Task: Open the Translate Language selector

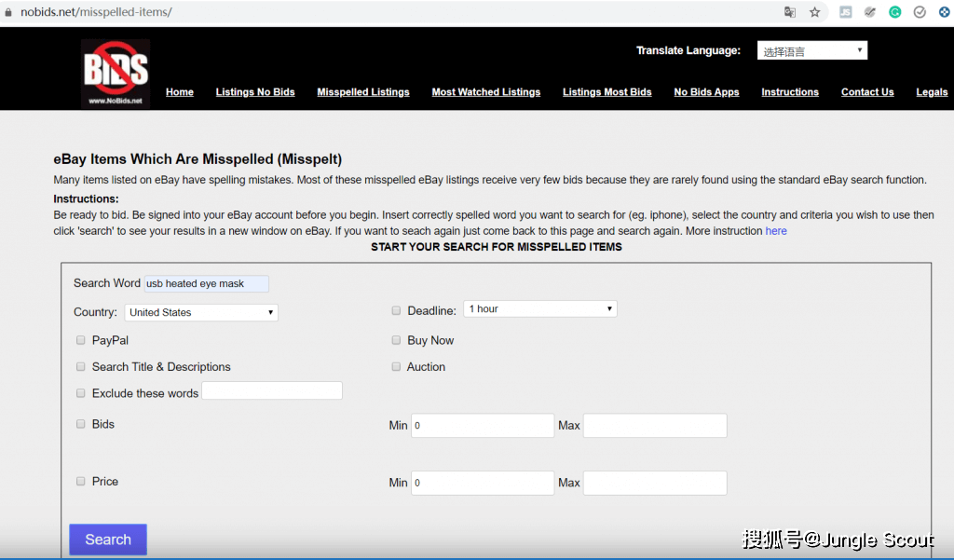Action: click(x=812, y=50)
